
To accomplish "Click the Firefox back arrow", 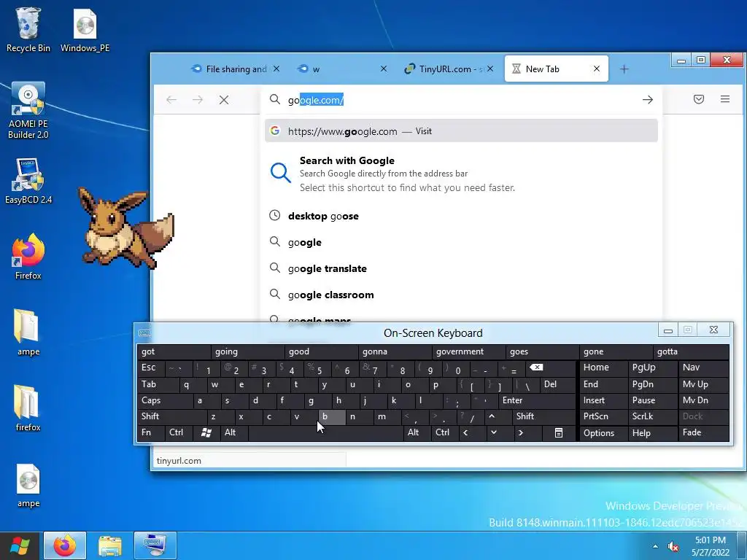I will (171, 99).
